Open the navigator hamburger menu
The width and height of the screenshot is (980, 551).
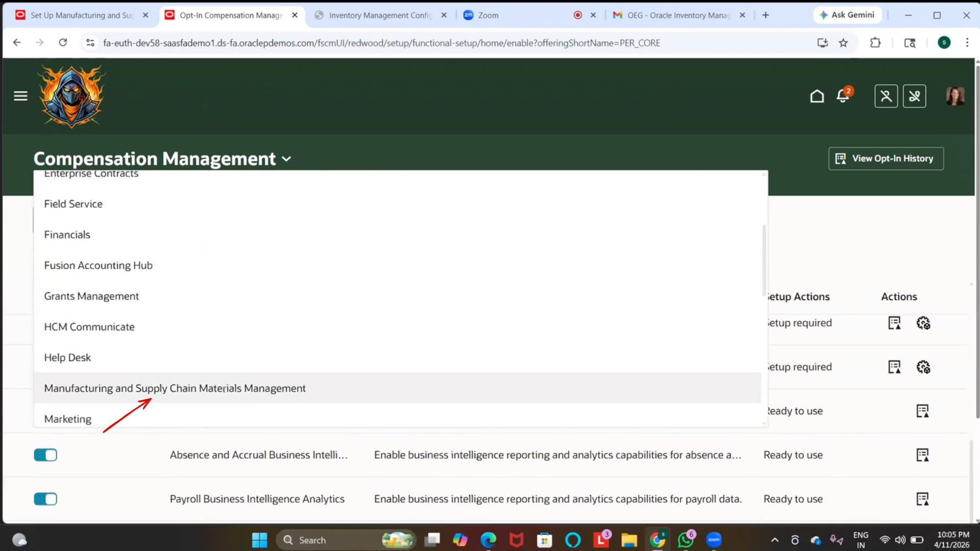(20, 96)
